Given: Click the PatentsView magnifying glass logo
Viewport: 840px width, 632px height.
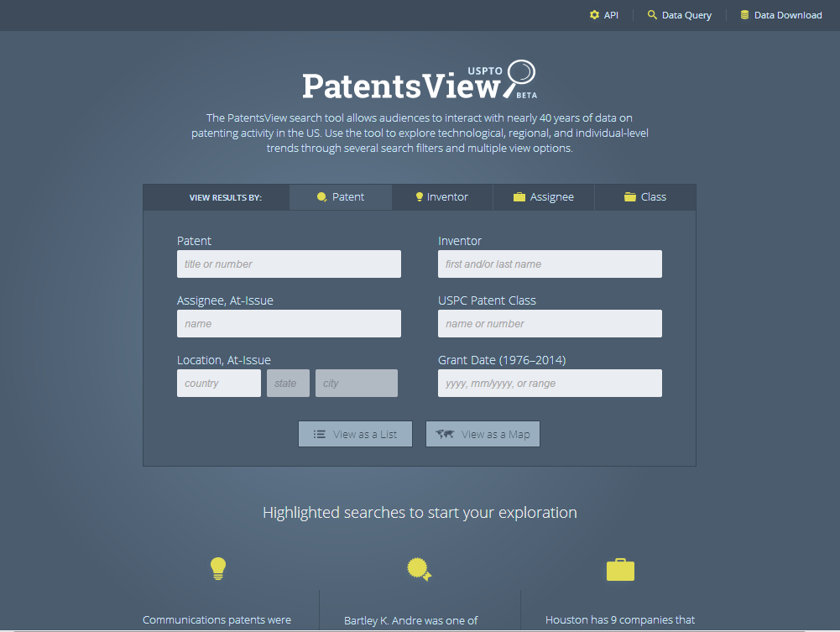Looking at the screenshot, I should (x=520, y=72).
